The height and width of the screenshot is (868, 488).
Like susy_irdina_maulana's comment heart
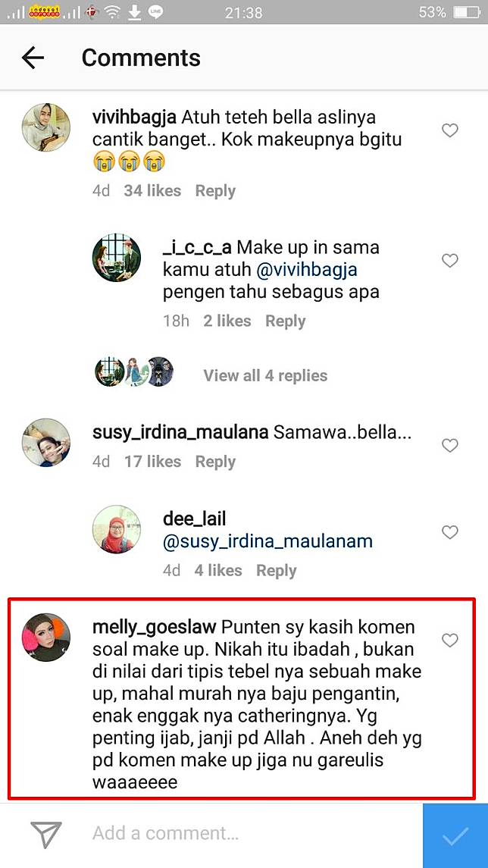[450, 446]
